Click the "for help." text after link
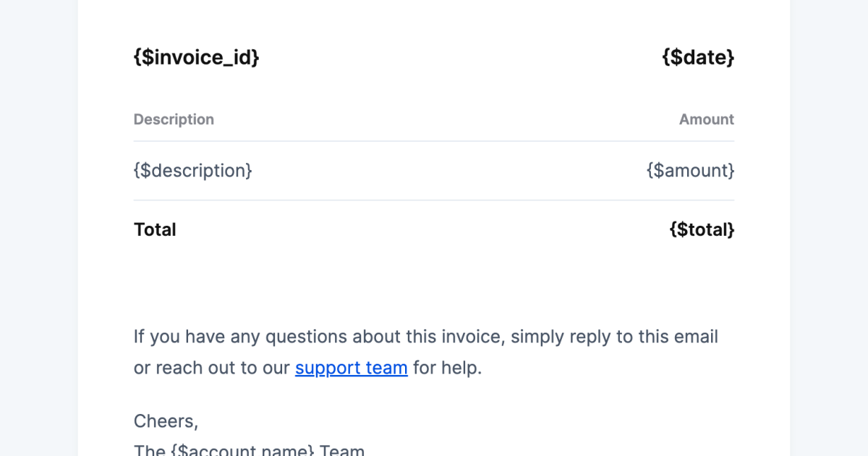868x456 pixels. pyautogui.click(x=447, y=368)
